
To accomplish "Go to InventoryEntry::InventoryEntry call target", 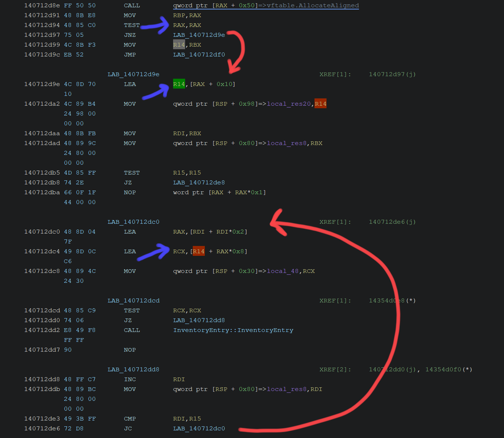I will [x=233, y=330].
